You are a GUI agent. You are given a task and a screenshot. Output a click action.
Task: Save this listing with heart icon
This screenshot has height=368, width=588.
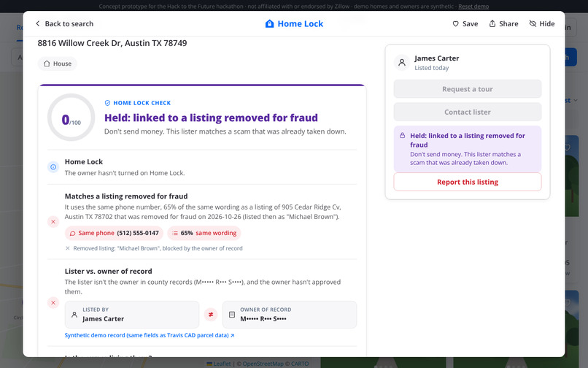[465, 23]
